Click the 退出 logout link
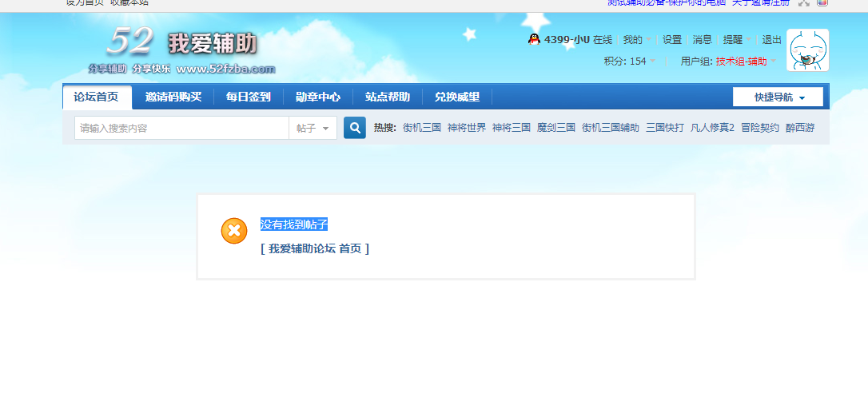 point(771,40)
